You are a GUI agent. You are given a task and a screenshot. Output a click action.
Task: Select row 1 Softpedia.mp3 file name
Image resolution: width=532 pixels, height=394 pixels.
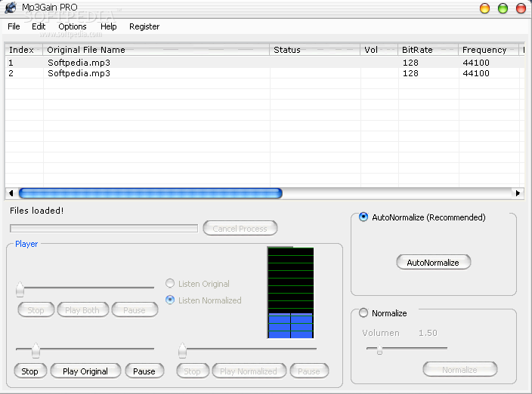click(x=79, y=63)
